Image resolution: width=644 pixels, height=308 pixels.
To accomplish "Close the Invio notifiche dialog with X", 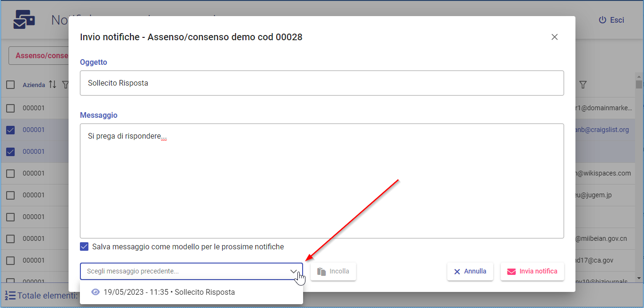I will [555, 37].
